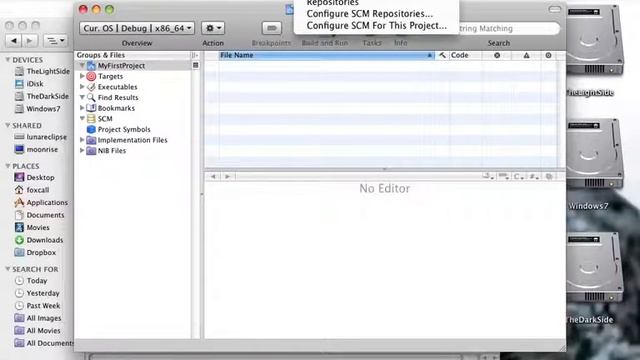640x360 pixels.
Task: Click the target membership column header icon
Action: [x=548, y=55]
